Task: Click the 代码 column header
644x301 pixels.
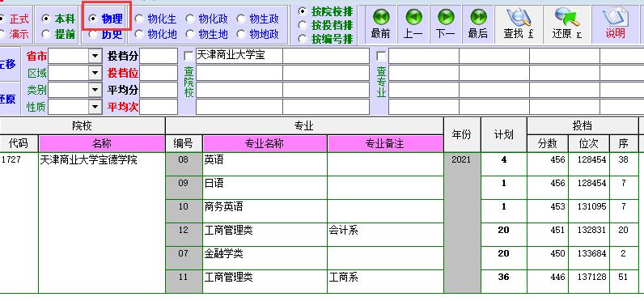Action: [19, 143]
